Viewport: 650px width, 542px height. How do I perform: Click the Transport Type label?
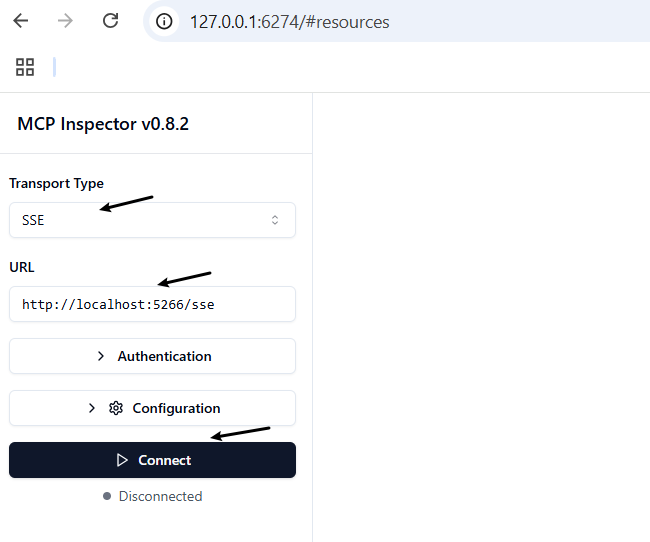(x=56, y=183)
